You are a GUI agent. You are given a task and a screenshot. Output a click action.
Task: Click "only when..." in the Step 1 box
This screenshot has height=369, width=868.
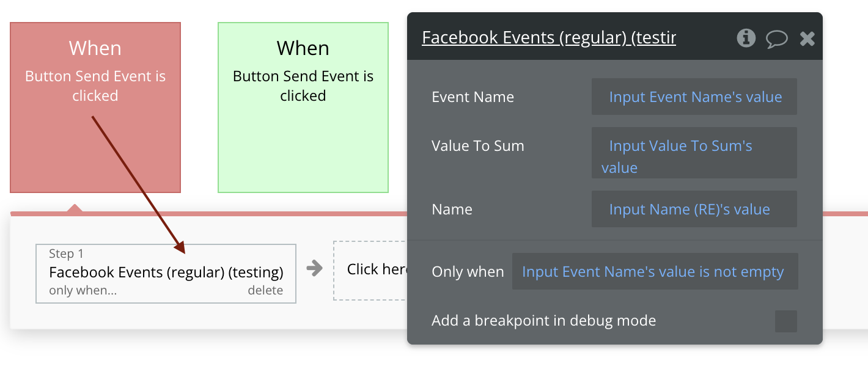(83, 291)
